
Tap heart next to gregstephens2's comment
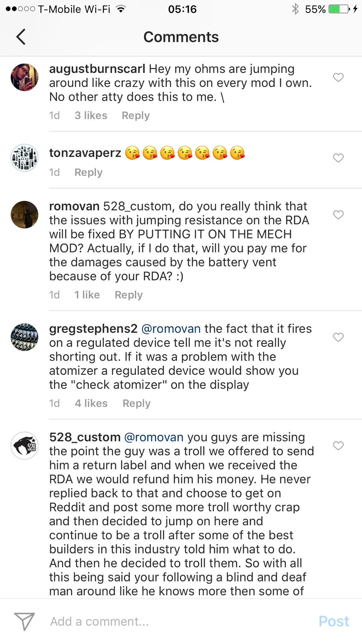tap(338, 337)
